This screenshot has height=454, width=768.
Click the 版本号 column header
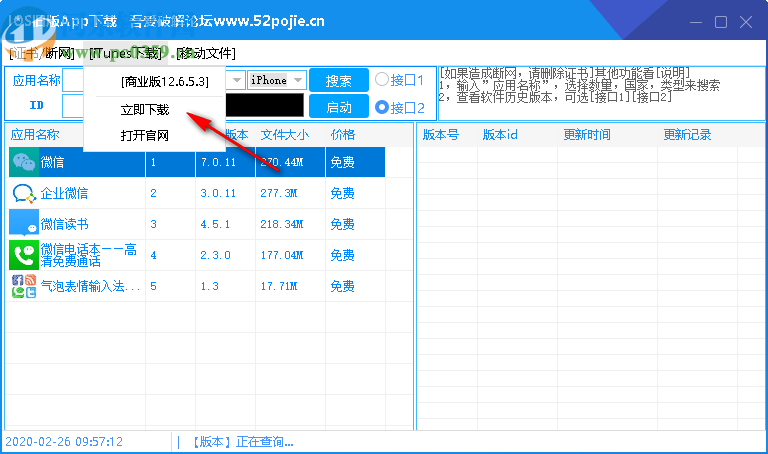(441, 135)
